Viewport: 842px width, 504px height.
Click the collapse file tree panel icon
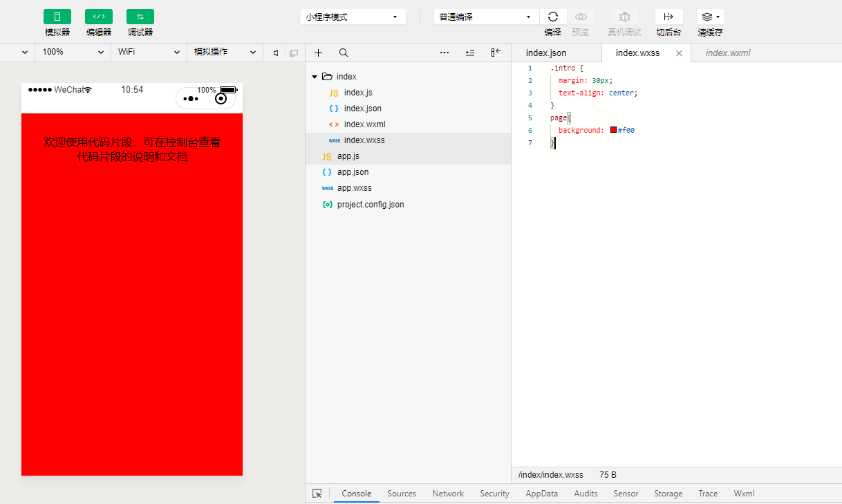tap(496, 53)
